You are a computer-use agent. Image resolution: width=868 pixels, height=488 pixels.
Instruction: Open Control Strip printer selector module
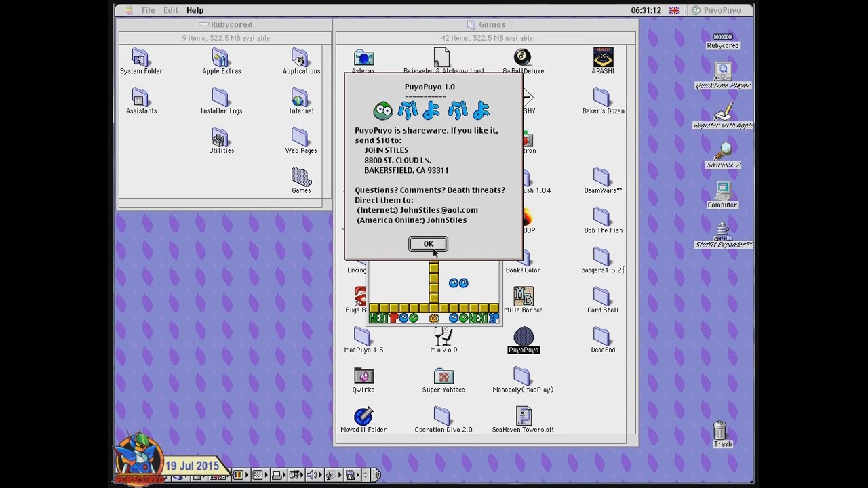279,475
